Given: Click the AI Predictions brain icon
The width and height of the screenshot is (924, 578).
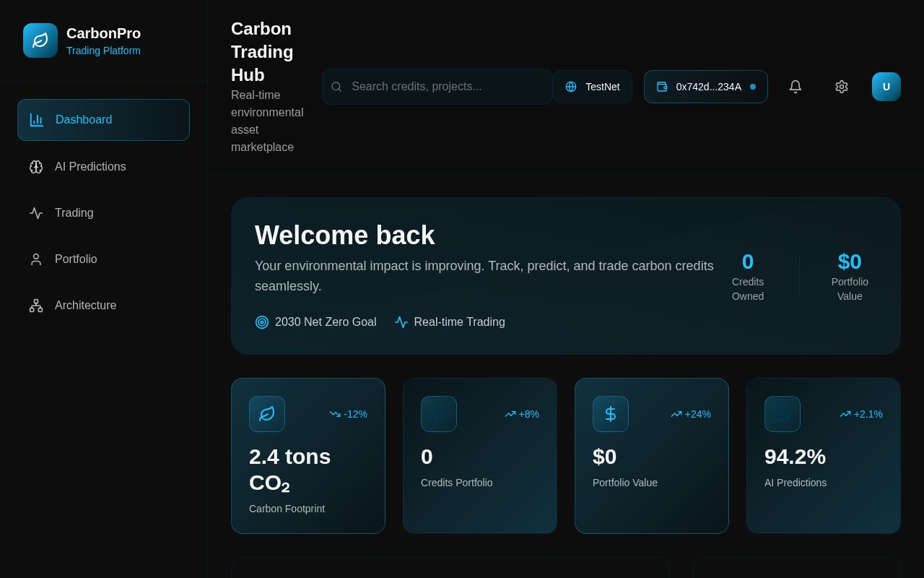Looking at the screenshot, I should coord(36,167).
